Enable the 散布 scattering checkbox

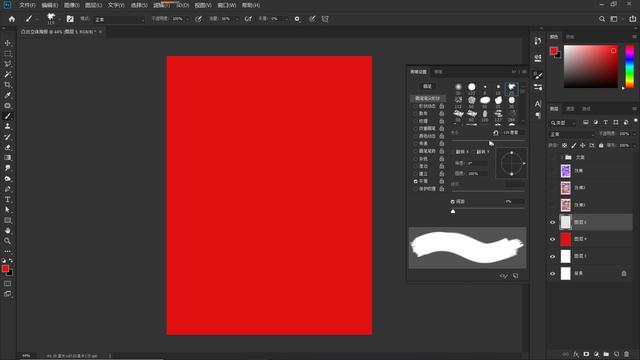click(416, 113)
